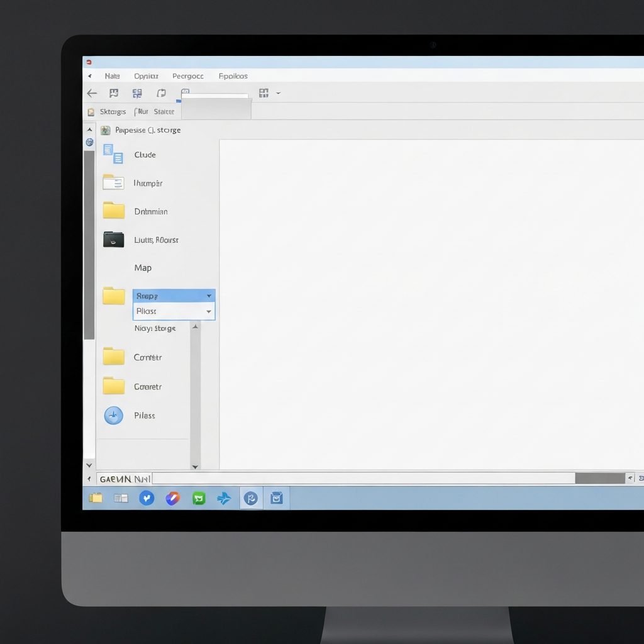Open the black Liutts Roarst folder icon
This screenshot has width=644, height=644.
(x=113, y=239)
